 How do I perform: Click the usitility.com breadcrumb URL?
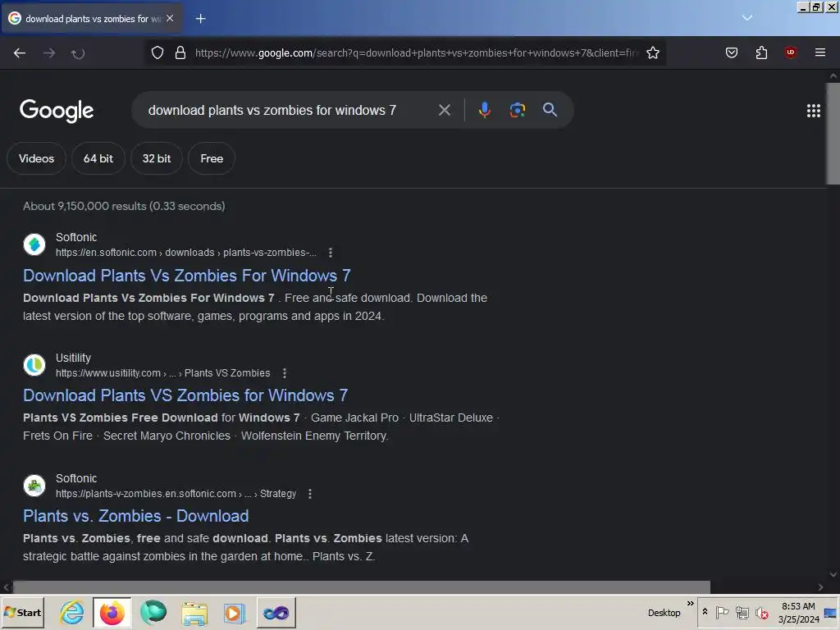pos(163,373)
